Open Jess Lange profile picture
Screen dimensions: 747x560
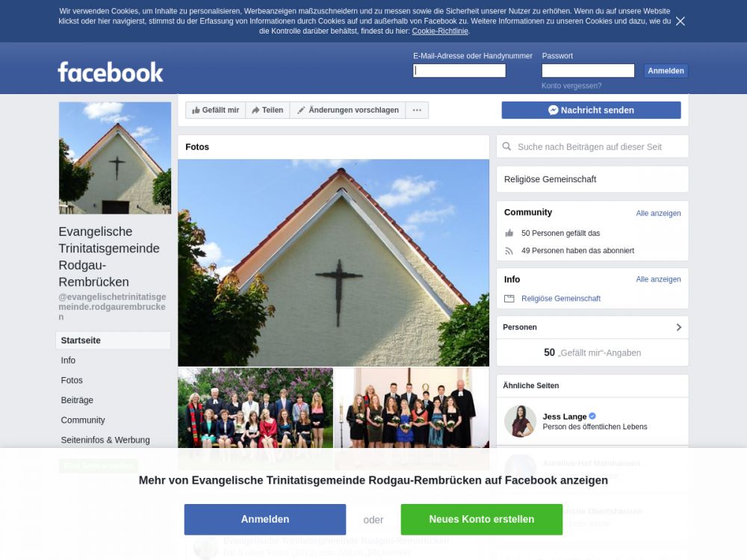click(520, 421)
